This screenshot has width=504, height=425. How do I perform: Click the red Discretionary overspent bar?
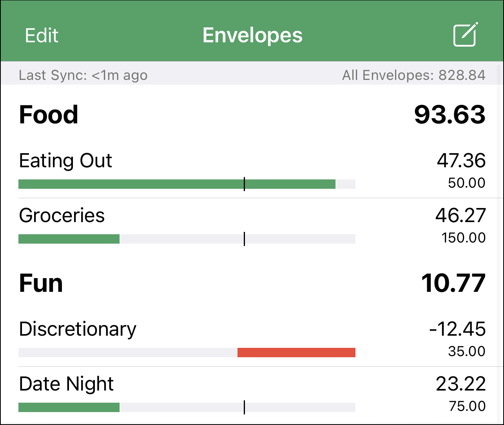296,353
